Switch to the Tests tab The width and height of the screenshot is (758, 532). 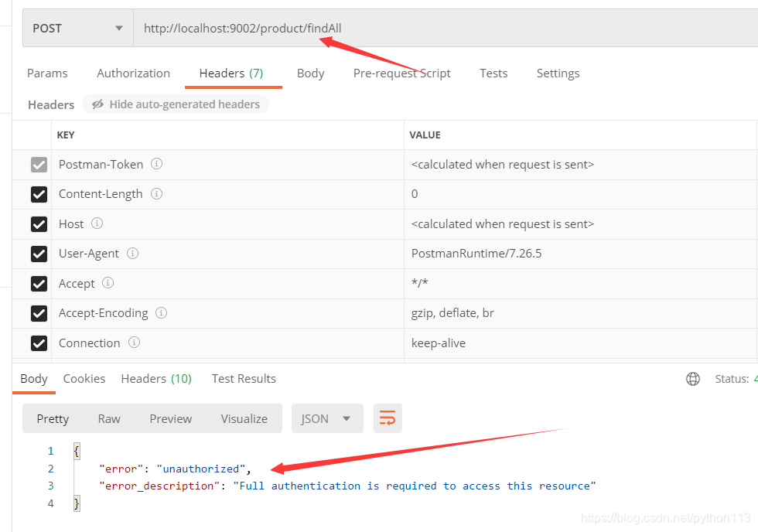pos(493,73)
